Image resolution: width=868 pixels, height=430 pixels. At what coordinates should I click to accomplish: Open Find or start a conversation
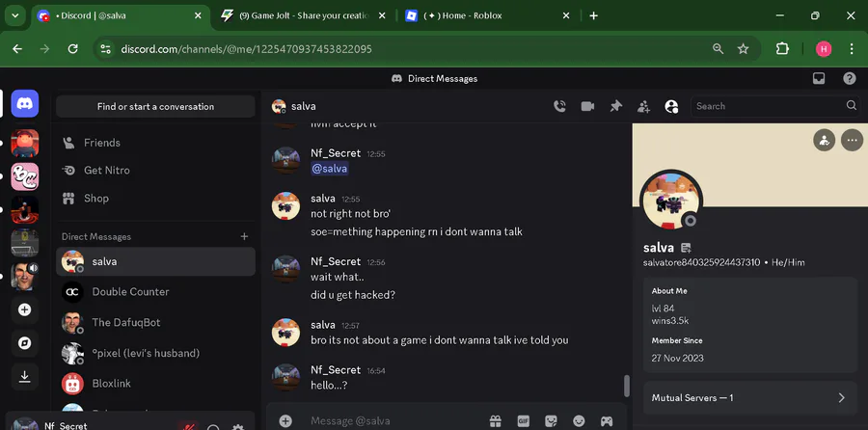[x=155, y=106]
